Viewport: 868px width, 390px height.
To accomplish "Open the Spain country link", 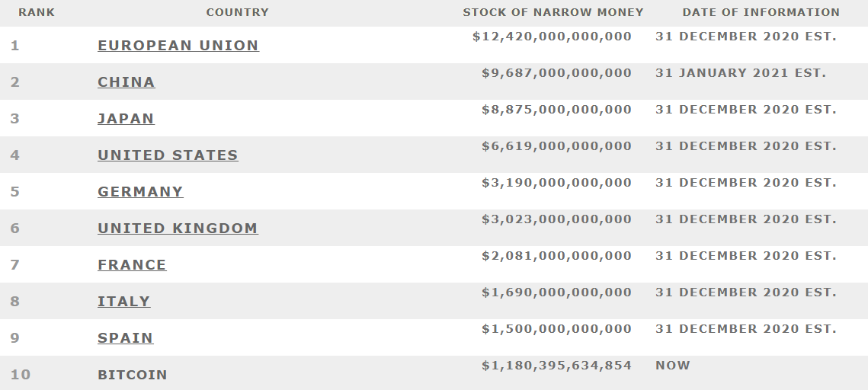I will point(125,338).
